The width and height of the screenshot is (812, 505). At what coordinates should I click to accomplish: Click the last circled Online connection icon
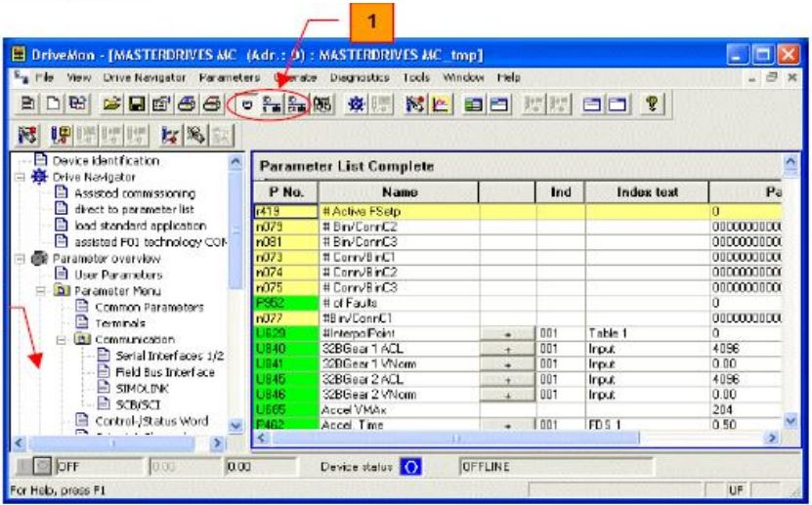297,105
